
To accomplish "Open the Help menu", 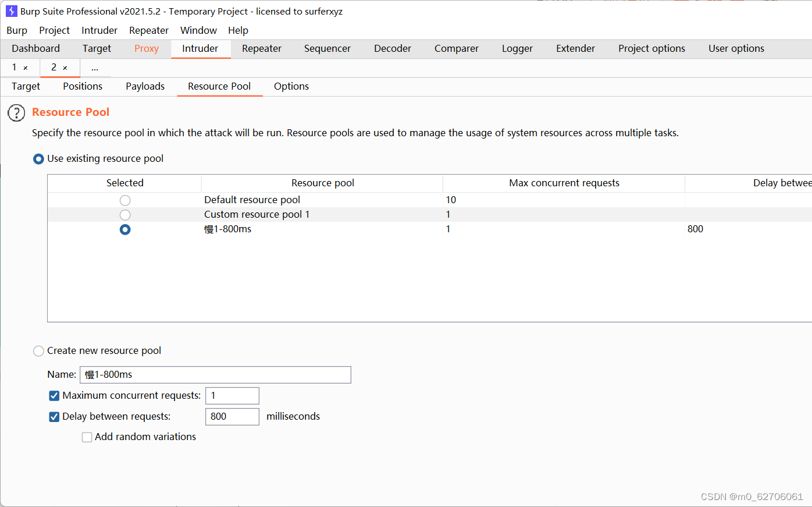I will click(238, 30).
